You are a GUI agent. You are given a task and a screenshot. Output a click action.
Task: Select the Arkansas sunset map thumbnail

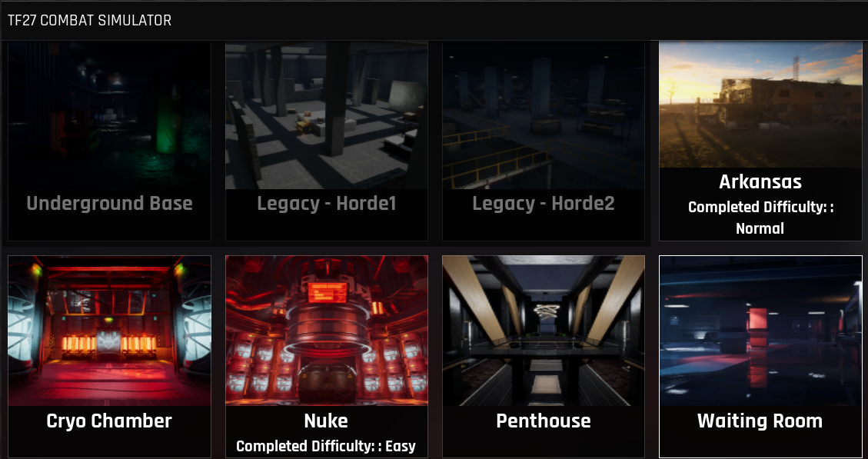[x=760, y=104]
